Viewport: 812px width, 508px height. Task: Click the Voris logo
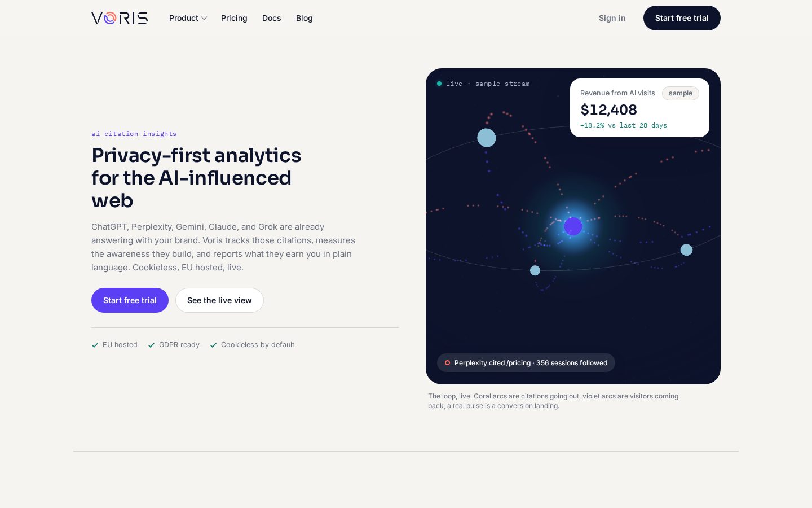click(x=120, y=18)
